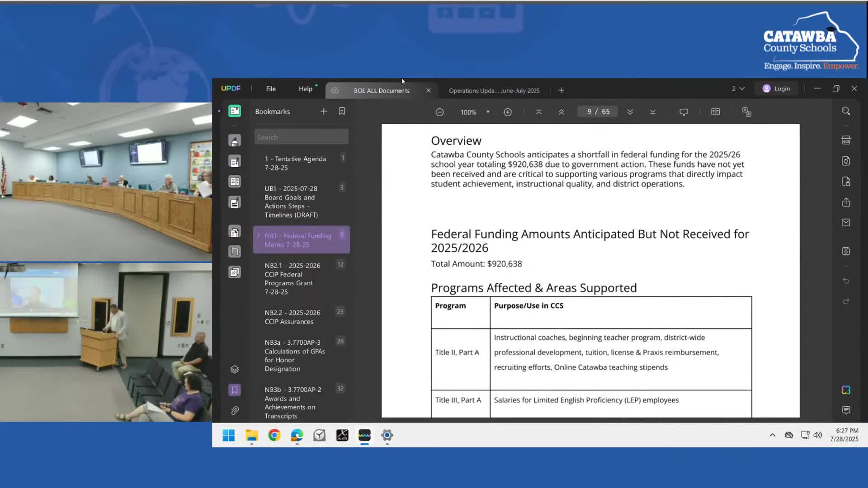Viewport: 868px width, 488px height.
Task: Toggle the bookmarks panel icon
Action: [235, 390]
